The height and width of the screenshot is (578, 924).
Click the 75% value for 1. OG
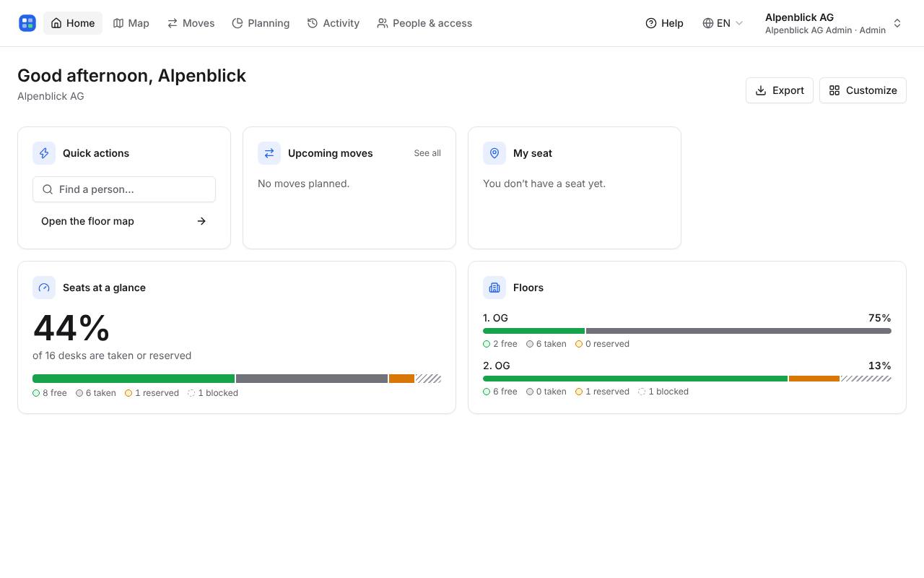point(880,318)
